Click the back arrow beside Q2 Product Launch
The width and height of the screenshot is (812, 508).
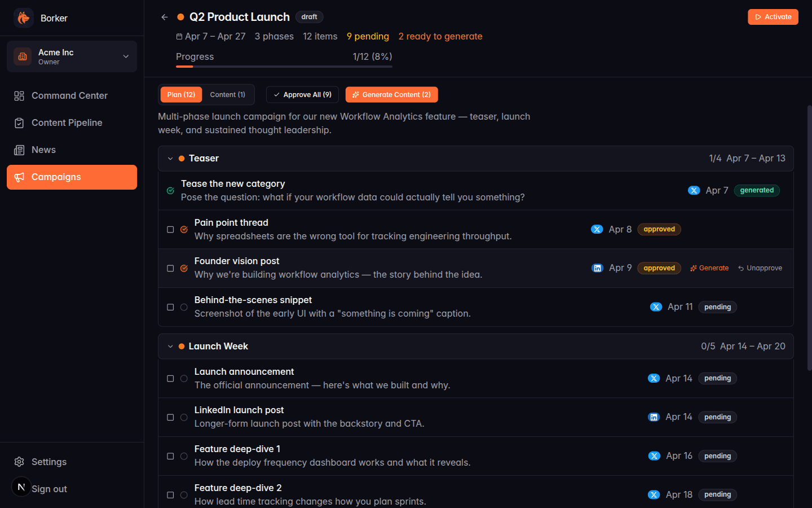click(x=164, y=17)
